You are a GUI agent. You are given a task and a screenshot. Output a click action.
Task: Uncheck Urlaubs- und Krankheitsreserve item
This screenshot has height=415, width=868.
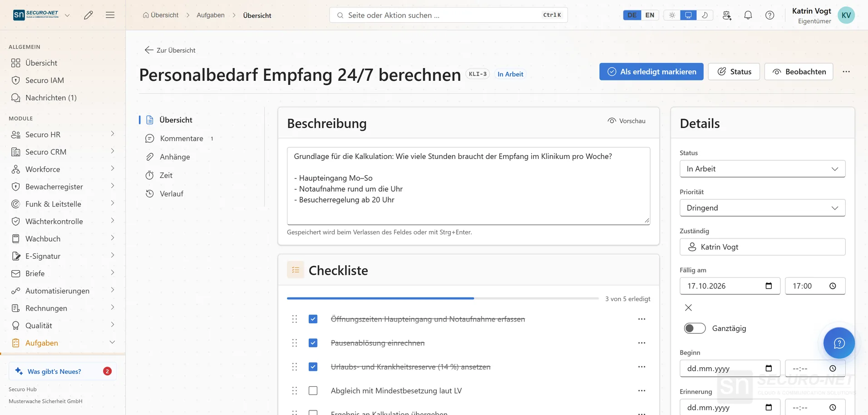[313, 367]
